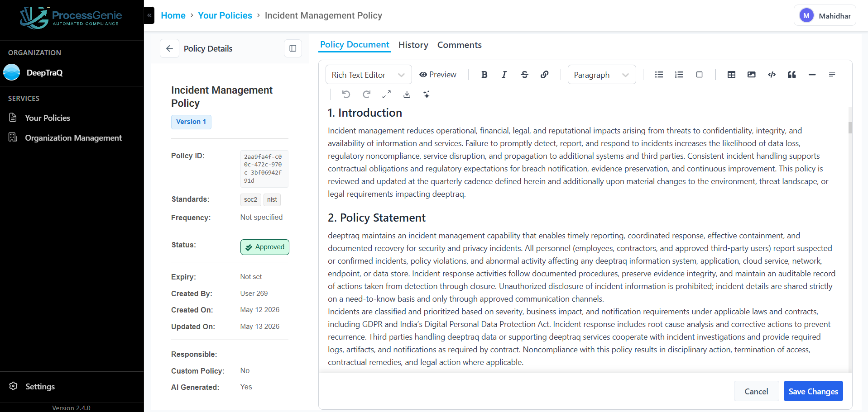868x412 pixels.
Task: Go to Home breadcrumb
Action: [173, 15]
